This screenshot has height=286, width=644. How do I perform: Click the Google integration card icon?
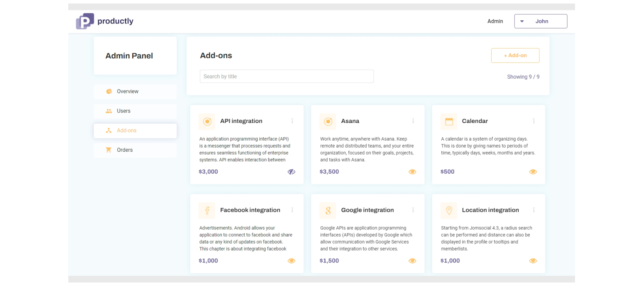click(x=328, y=210)
